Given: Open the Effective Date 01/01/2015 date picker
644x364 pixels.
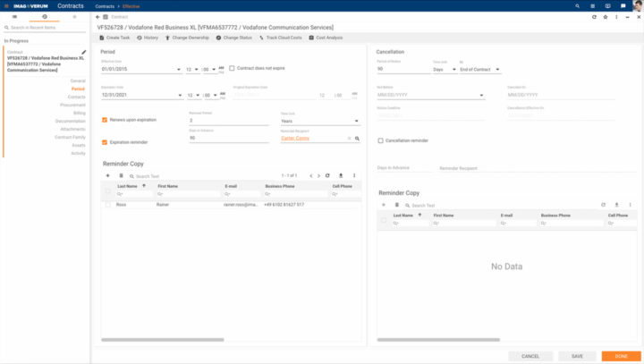Looking at the screenshot, I should pyautogui.click(x=179, y=70).
